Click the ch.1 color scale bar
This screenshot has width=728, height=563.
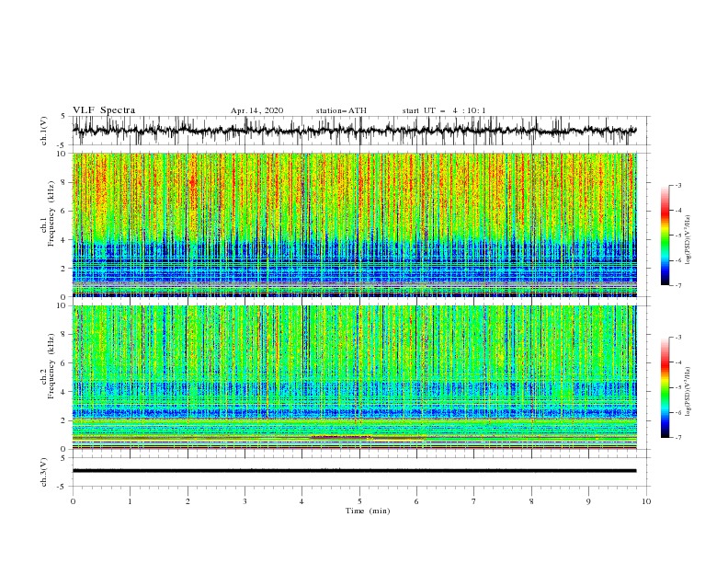(665, 235)
